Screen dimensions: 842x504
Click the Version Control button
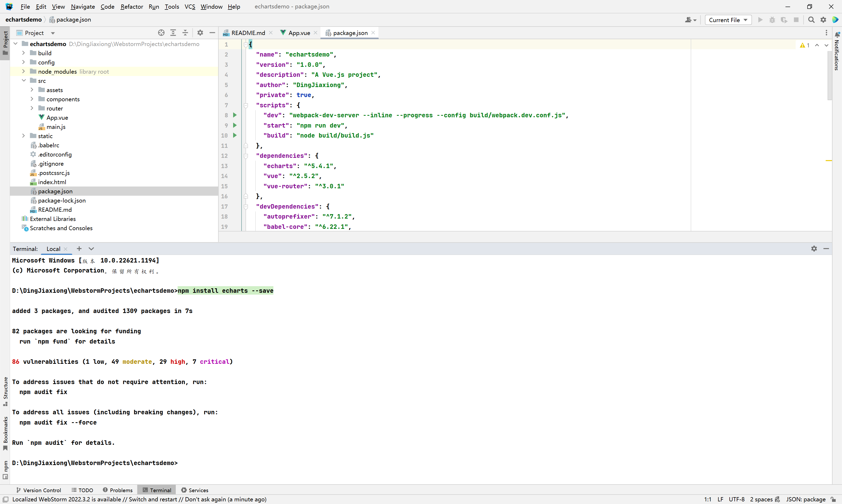point(38,490)
